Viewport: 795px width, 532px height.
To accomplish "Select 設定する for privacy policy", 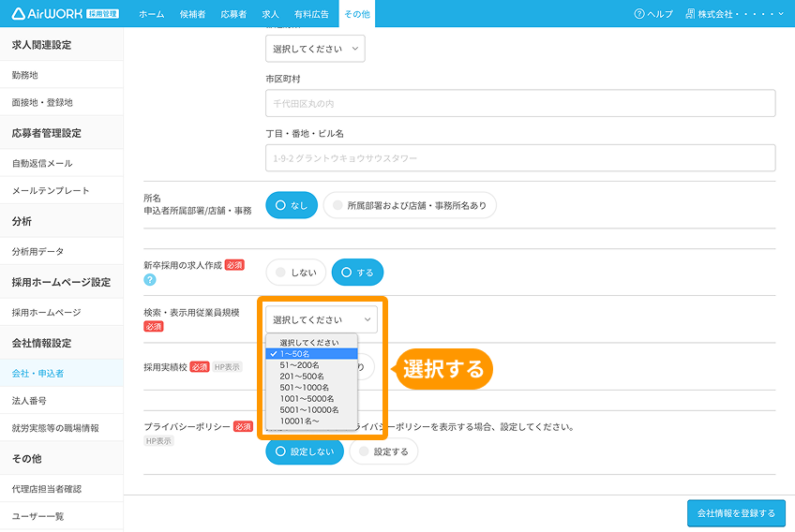I will [x=383, y=451].
